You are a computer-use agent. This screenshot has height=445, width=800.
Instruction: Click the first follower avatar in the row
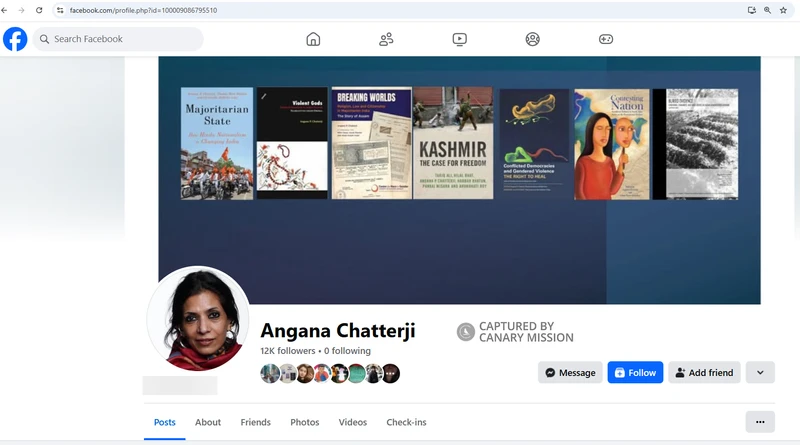[270, 374]
